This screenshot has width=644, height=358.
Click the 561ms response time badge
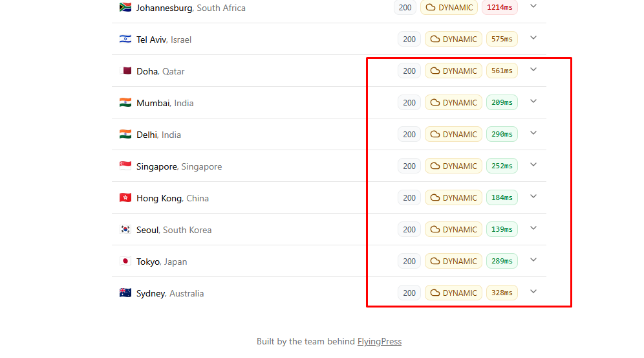pyautogui.click(x=502, y=71)
